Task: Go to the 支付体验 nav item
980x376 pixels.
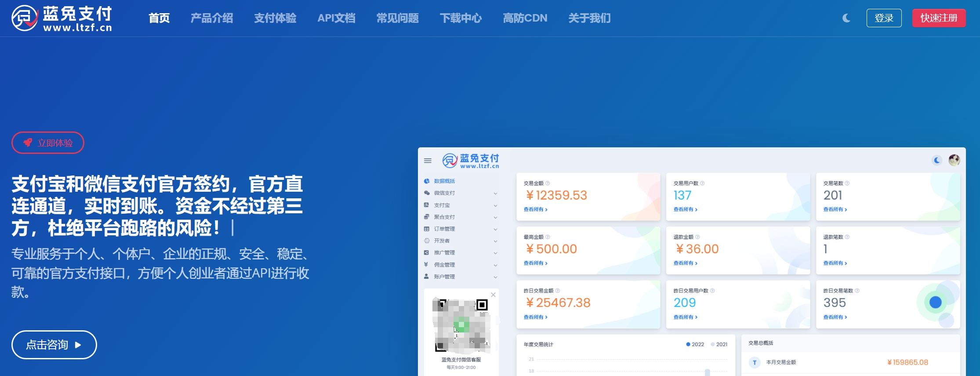Action: pyautogui.click(x=275, y=18)
